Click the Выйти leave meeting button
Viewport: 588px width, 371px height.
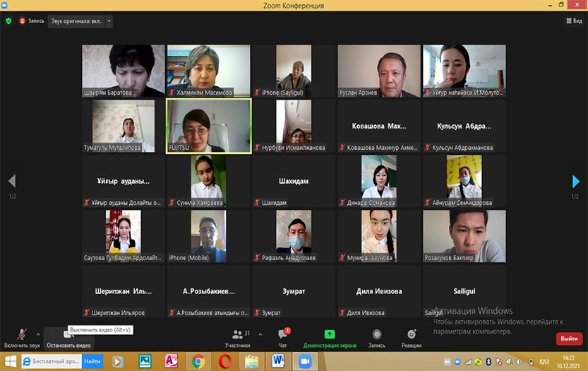[x=569, y=338]
